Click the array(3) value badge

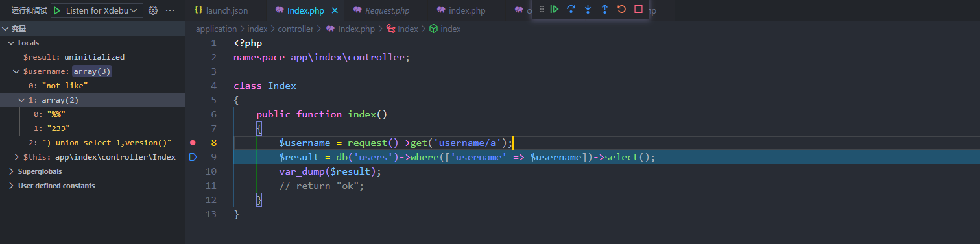point(92,71)
